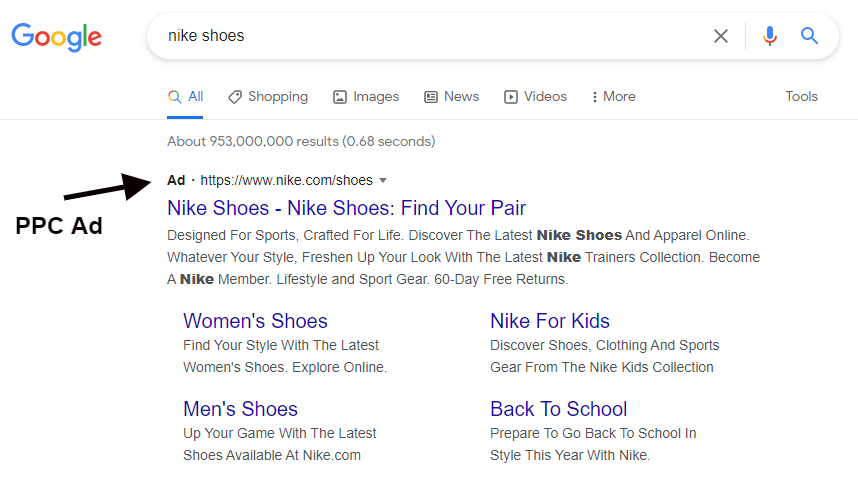Open the Men's Shoes sitelink
858x482 pixels.
(x=240, y=409)
